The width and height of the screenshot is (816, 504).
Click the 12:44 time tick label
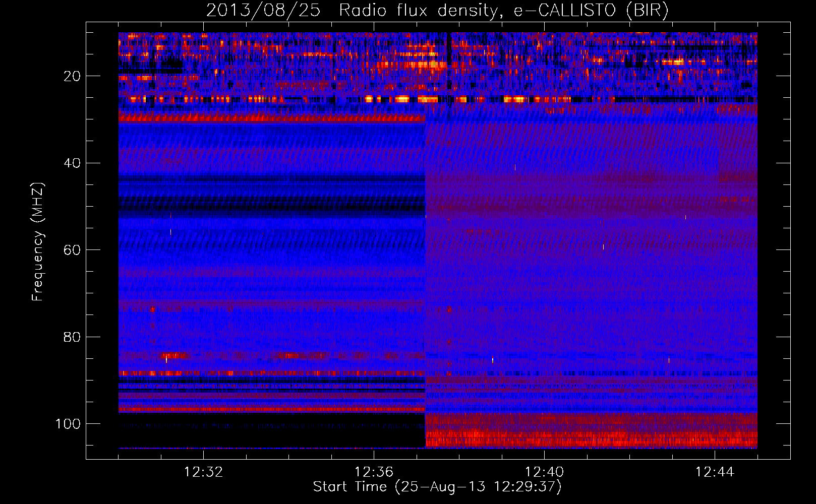pos(715,472)
